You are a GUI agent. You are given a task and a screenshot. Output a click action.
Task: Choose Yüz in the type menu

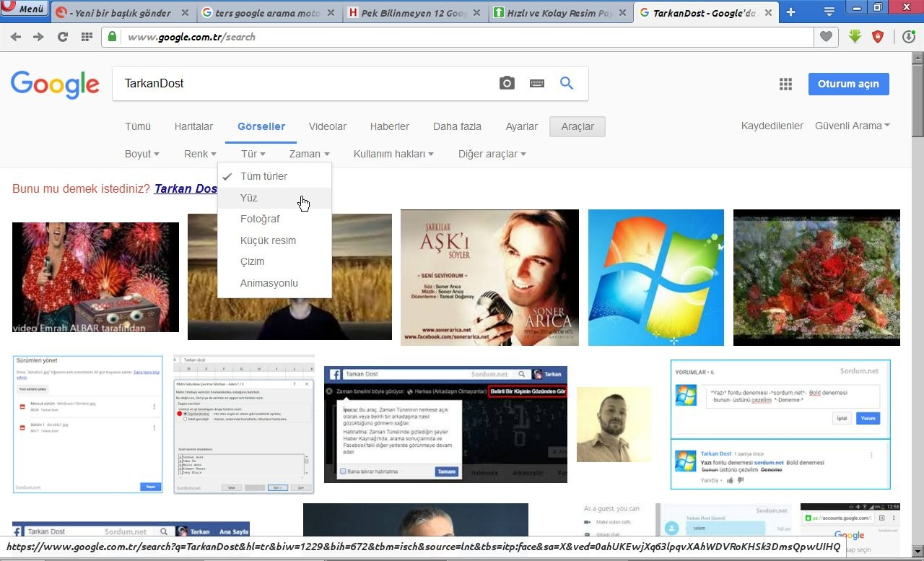[x=274, y=198]
